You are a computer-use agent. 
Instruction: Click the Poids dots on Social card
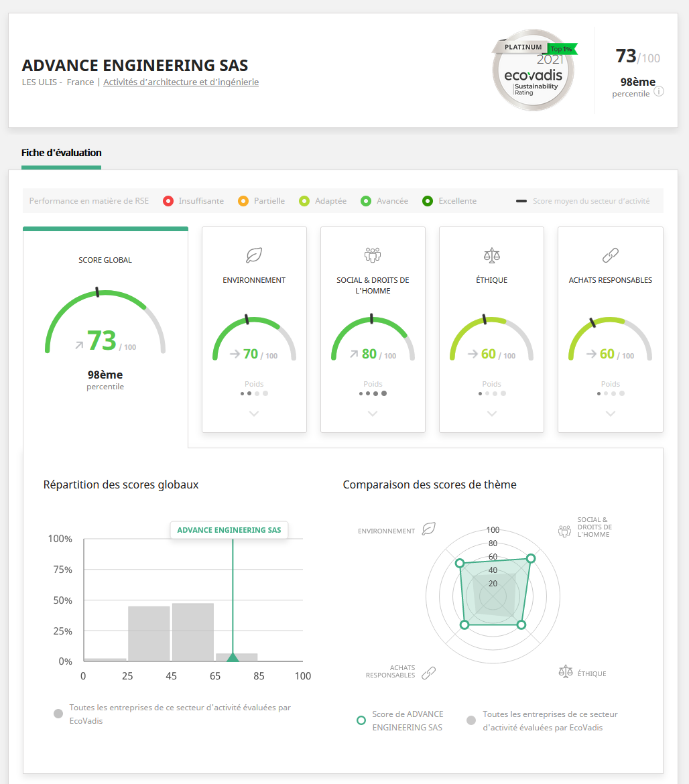373,393
